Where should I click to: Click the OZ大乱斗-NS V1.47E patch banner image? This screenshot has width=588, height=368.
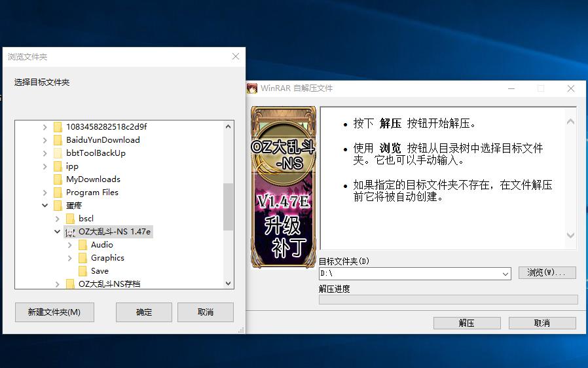[284, 187]
